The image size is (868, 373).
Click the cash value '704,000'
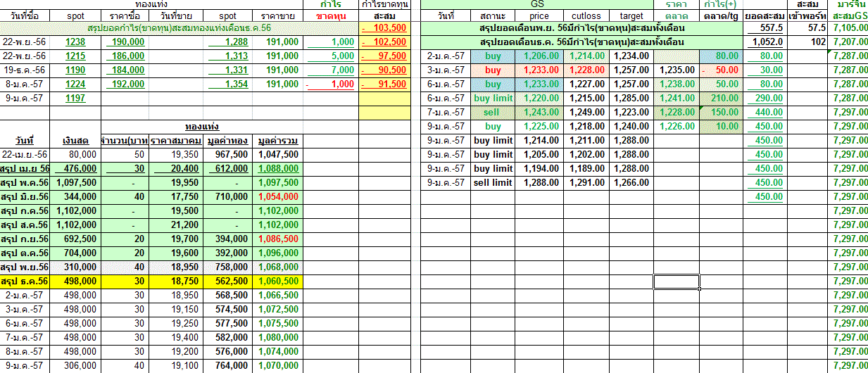pos(75,253)
